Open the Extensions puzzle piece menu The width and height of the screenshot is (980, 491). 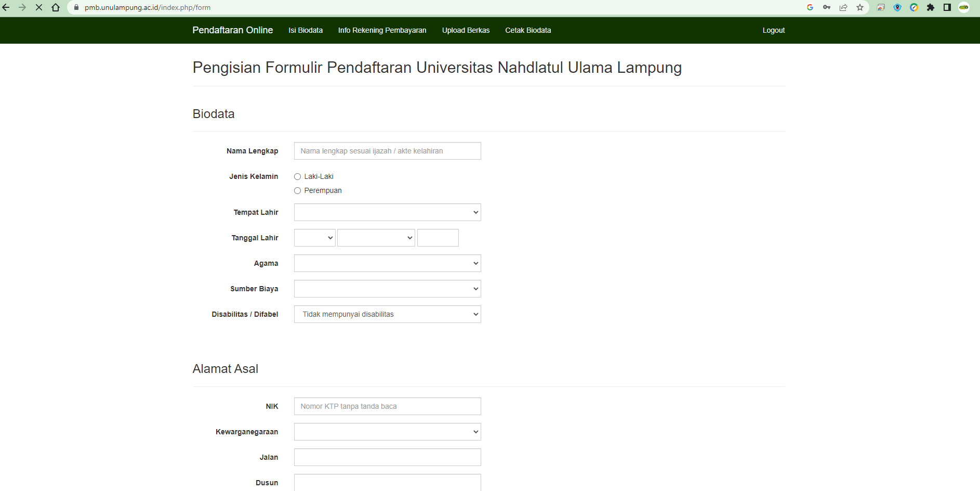coord(931,7)
